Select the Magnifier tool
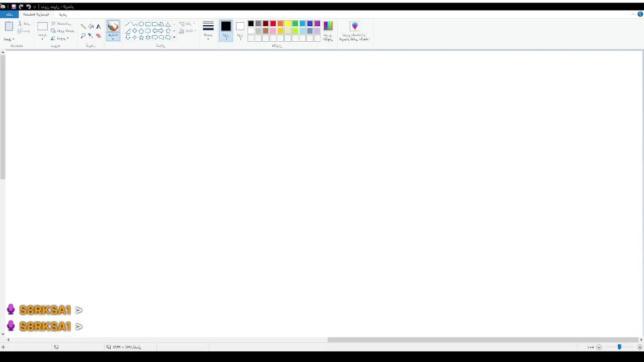 coord(83,36)
